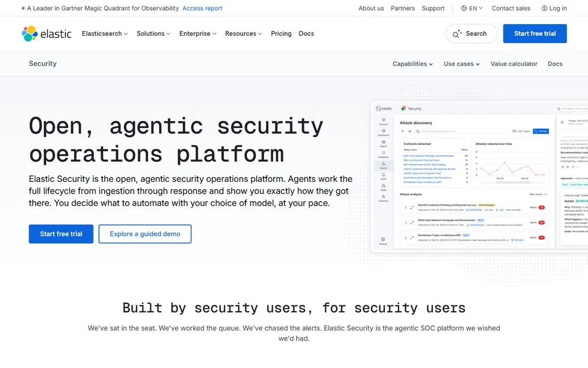Click the Log in user icon

(x=544, y=8)
